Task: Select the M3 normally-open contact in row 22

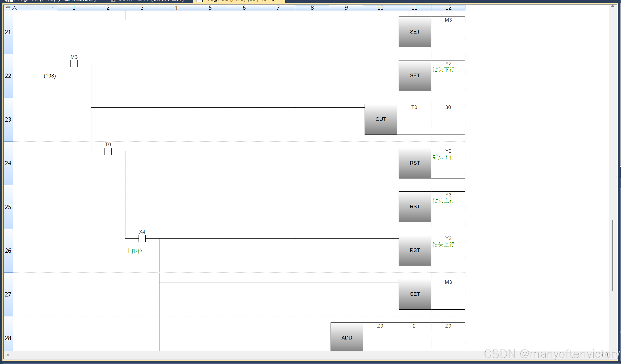Action: tap(74, 64)
